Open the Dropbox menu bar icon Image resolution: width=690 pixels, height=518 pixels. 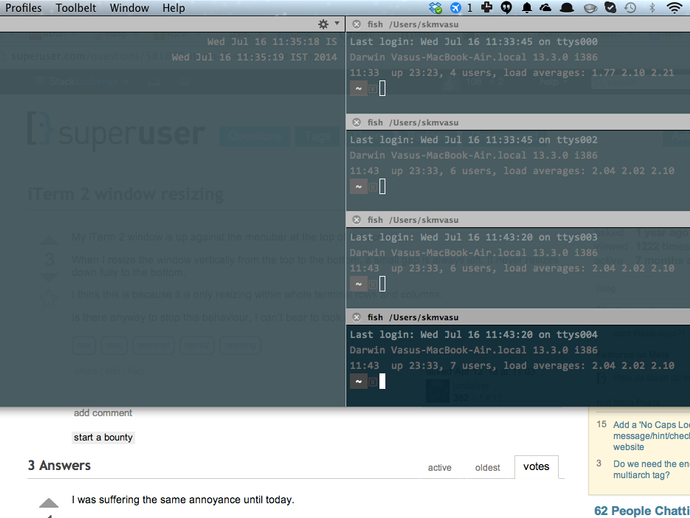tap(435, 7)
